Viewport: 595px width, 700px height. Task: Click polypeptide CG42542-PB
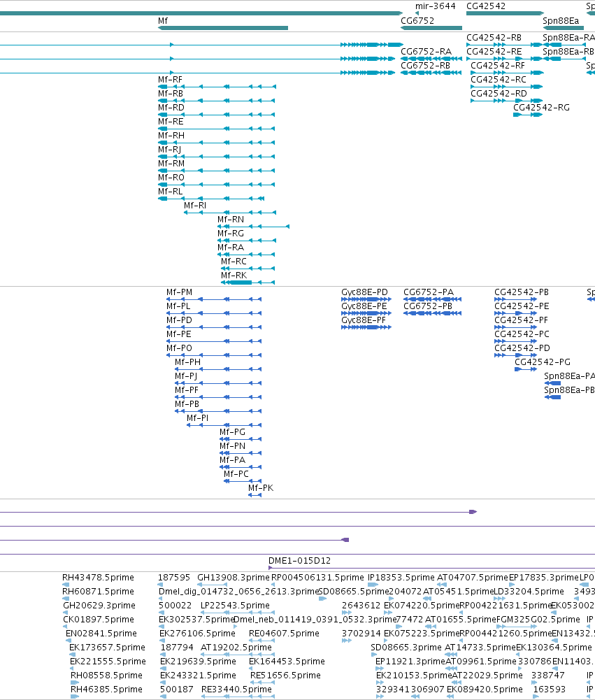522,292
